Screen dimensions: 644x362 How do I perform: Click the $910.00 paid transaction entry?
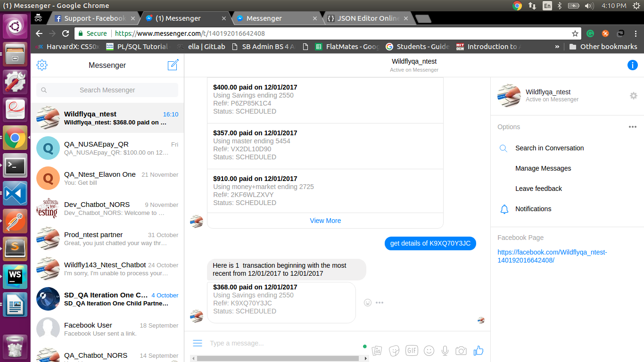325,190
